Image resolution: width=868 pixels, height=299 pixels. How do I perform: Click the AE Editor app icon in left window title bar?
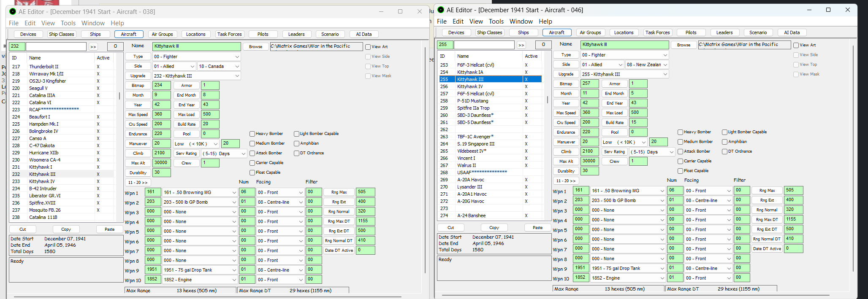tap(13, 11)
